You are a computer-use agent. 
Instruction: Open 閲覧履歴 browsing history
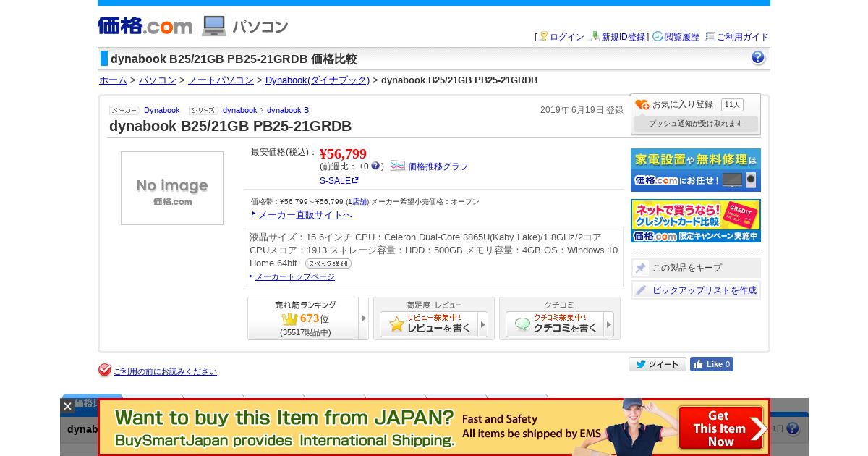[681, 37]
